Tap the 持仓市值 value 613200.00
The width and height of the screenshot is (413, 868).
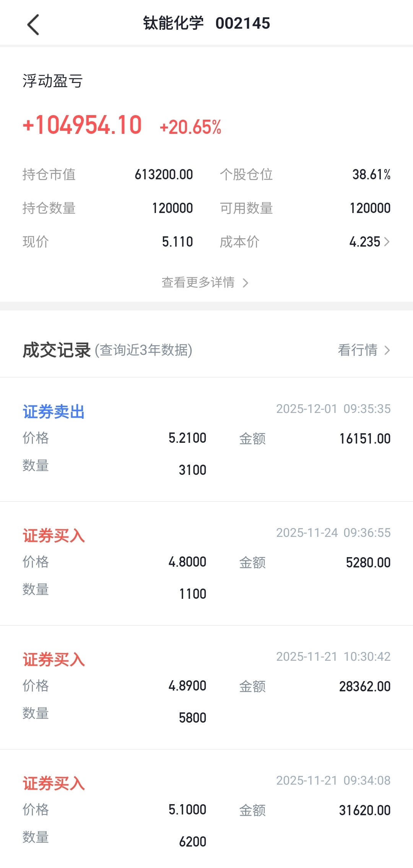[164, 175]
